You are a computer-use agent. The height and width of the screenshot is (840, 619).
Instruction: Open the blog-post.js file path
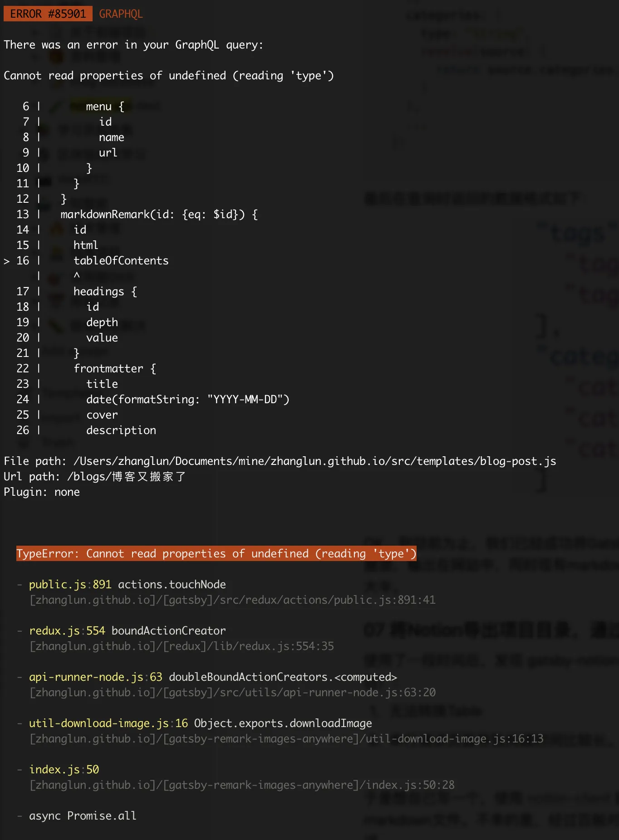pyautogui.click(x=314, y=461)
